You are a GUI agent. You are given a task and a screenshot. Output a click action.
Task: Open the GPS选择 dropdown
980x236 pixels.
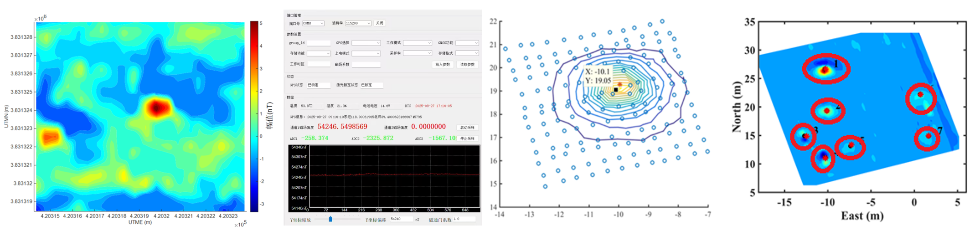tap(366, 43)
